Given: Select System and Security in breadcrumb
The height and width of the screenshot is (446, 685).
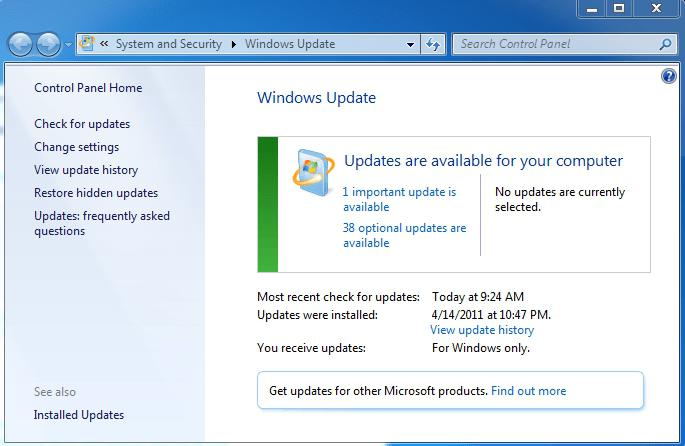Looking at the screenshot, I should 169,44.
